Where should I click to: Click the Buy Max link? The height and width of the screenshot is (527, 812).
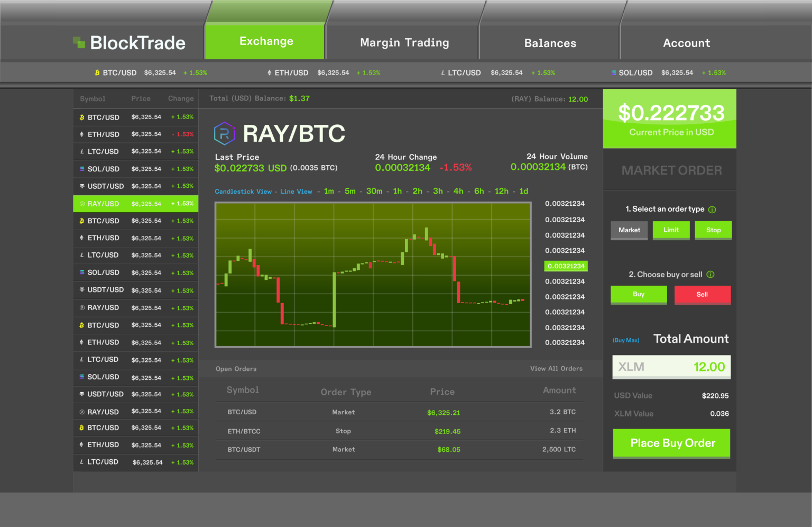point(626,340)
